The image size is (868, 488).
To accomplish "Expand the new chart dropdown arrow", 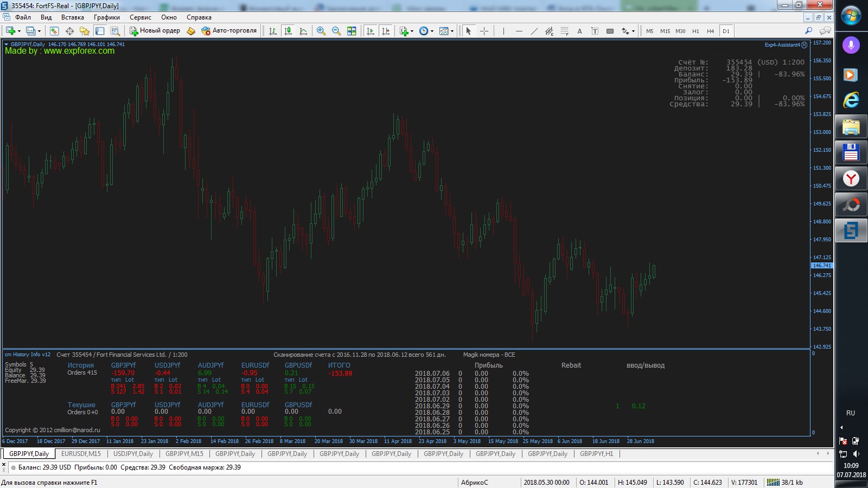I will click(20, 31).
